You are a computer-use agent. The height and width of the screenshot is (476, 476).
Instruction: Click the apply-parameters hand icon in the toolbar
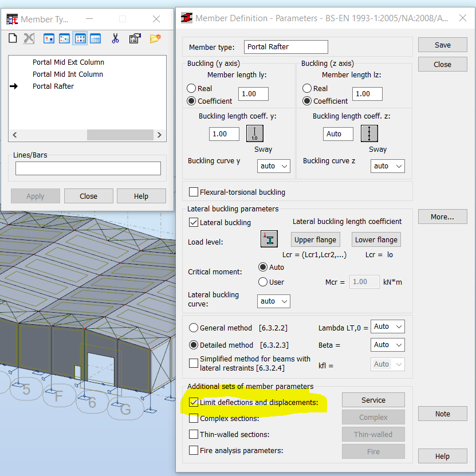tap(135, 38)
